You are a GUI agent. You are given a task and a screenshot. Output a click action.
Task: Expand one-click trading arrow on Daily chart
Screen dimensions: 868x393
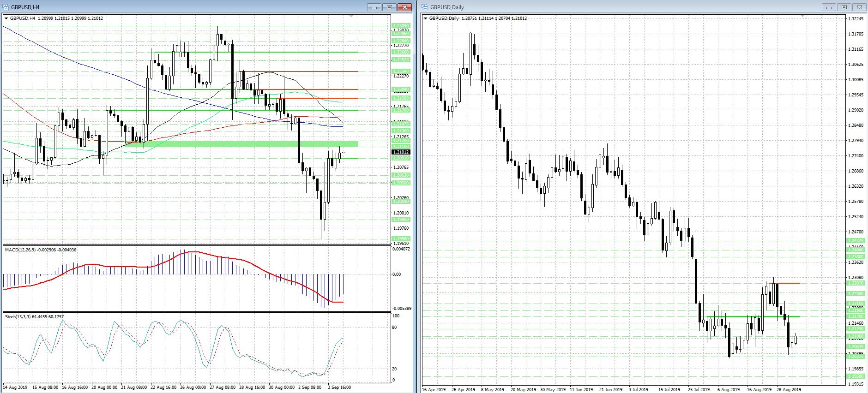(x=426, y=18)
